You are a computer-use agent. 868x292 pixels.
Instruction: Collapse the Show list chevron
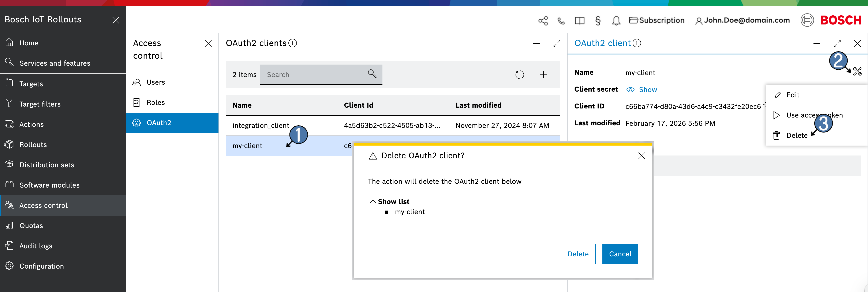(373, 201)
